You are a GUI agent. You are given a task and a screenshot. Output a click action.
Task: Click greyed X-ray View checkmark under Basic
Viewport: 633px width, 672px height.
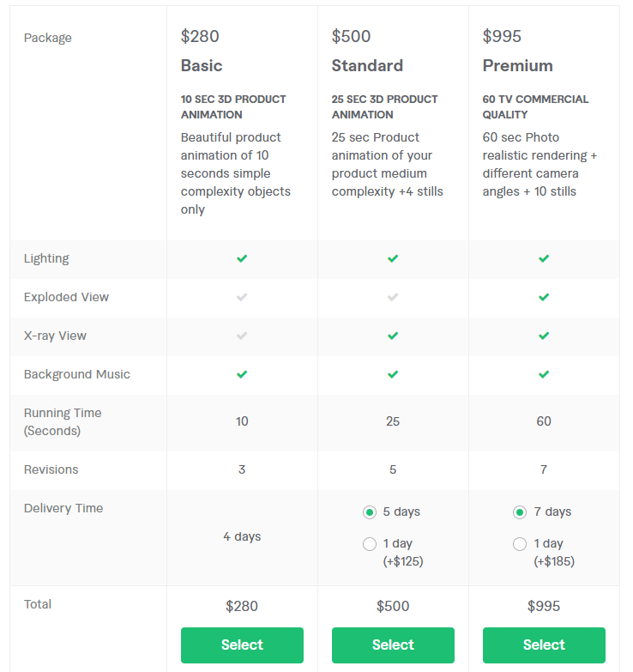(x=242, y=336)
